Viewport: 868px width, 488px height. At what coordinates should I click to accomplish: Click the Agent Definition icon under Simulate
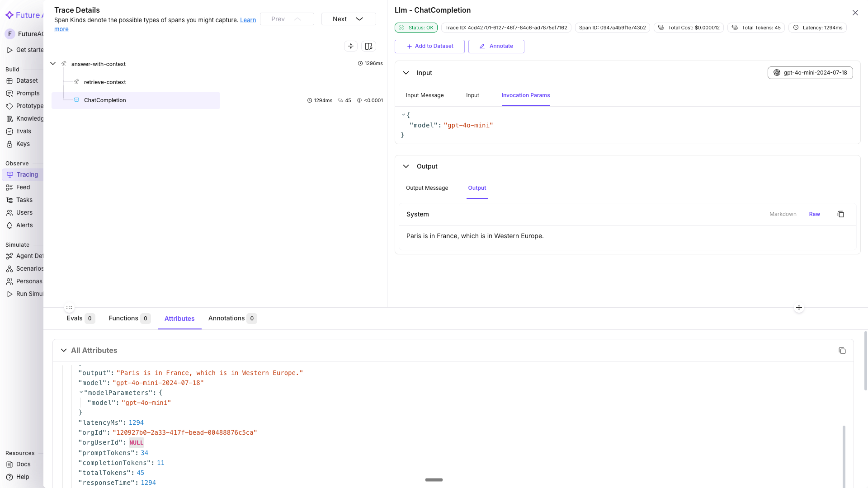coord(10,256)
